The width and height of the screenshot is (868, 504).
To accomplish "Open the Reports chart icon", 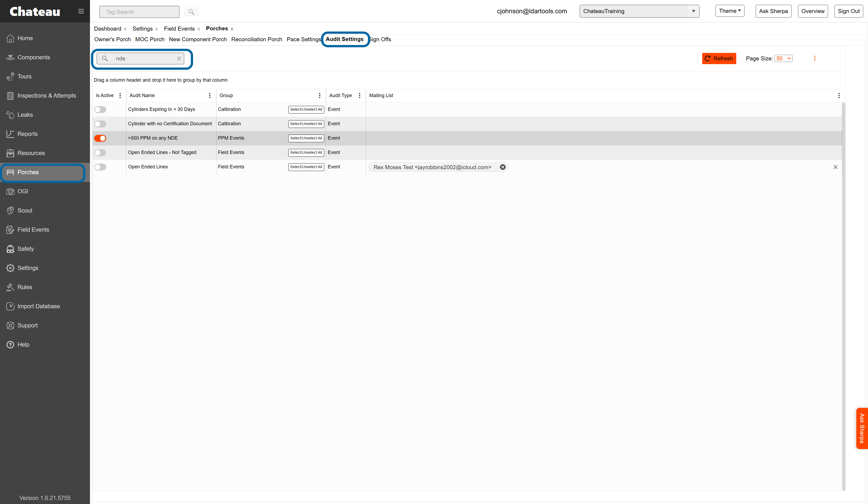I will [x=10, y=134].
